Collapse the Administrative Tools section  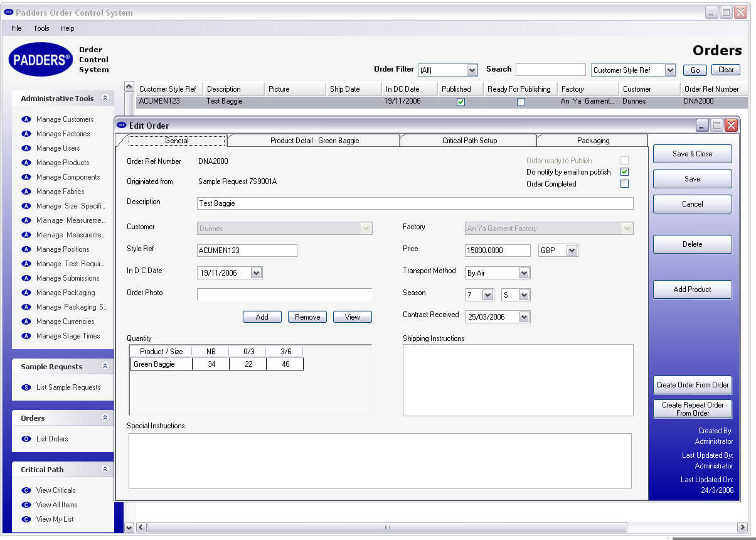(105, 99)
